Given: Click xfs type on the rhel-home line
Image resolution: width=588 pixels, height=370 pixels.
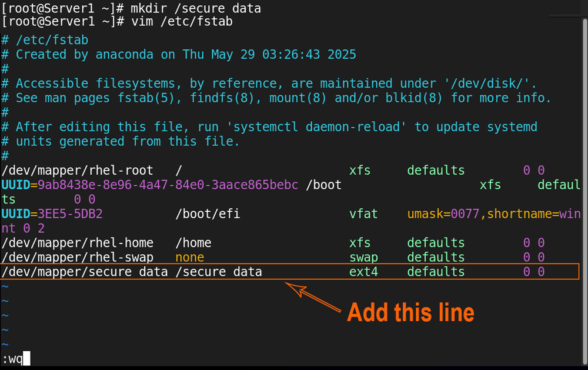Looking at the screenshot, I should [x=360, y=243].
